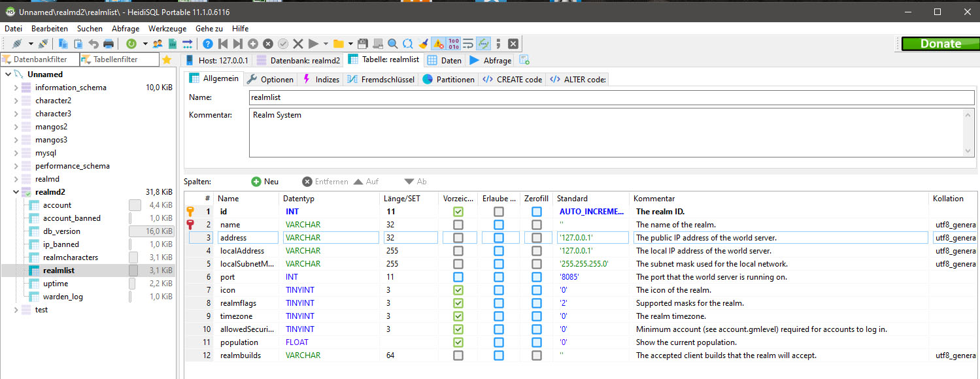Switch to the Indizes tab
980x379 pixels.
[321, 79]
